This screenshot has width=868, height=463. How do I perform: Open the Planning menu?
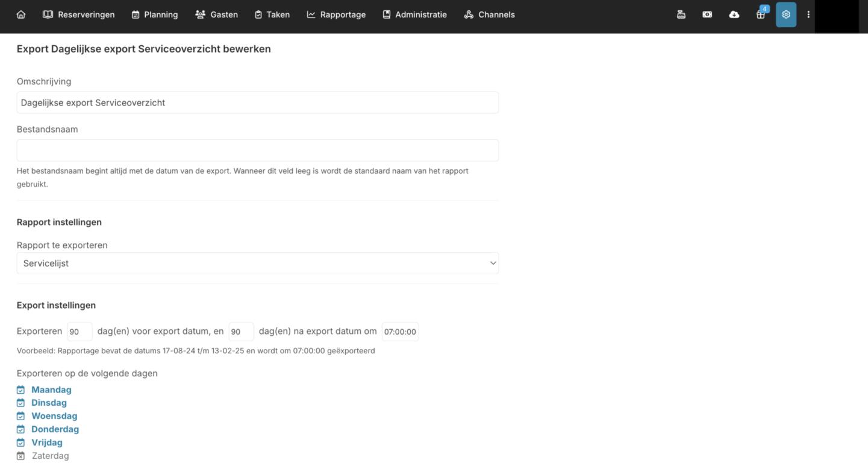155,14
